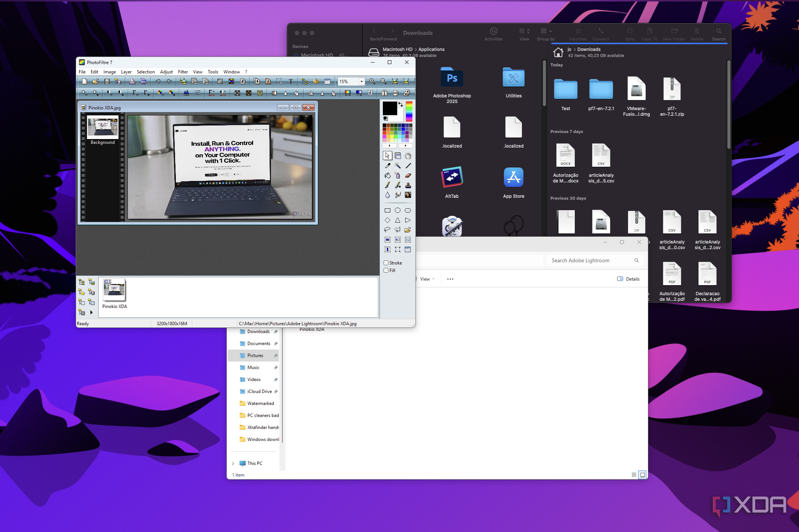This screenshot has width=799, height=532.
Task: Open the View switcher in Finder toolbar
Action: pos(525,34)
